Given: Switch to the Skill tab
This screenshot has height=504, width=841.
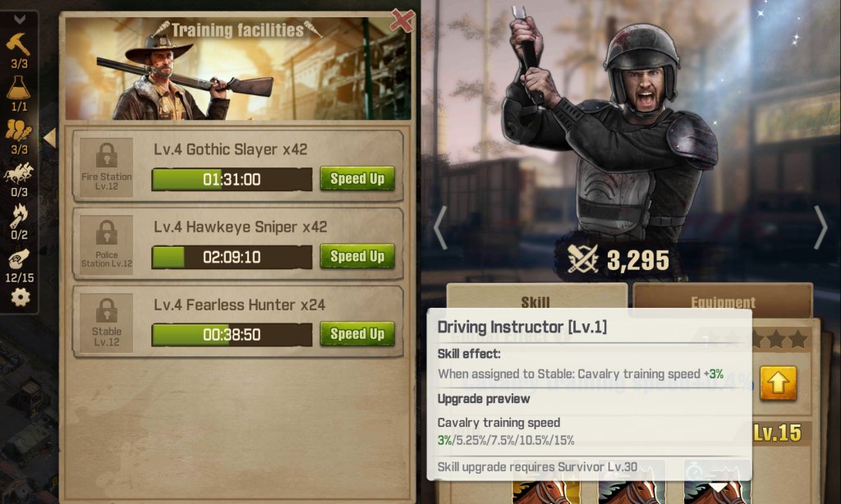Looking at the screenshot, I should click(x=536, y=298).
